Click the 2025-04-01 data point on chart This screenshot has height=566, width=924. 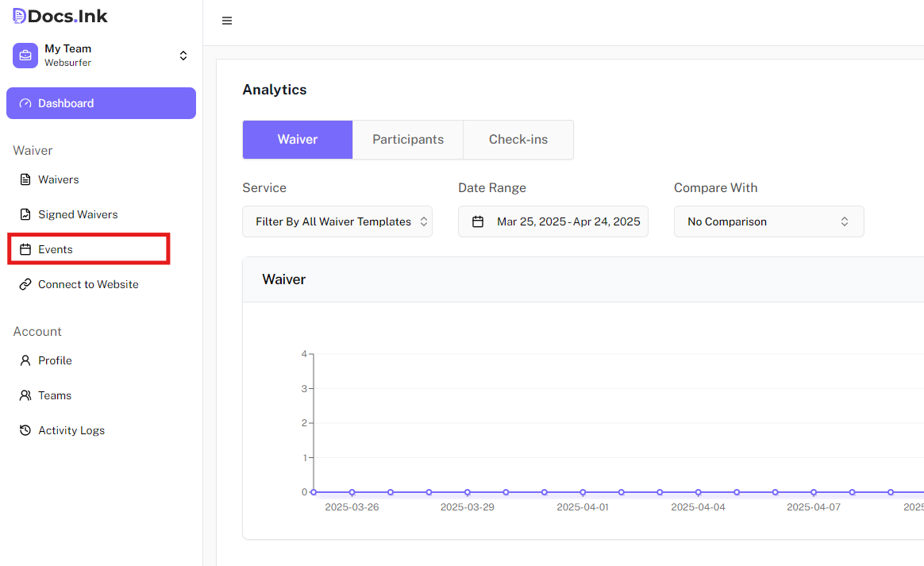[583, 492]
